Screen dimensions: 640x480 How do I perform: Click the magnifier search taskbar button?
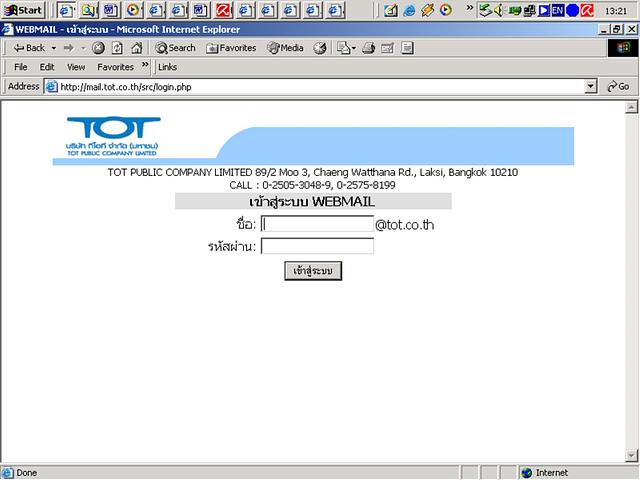(x=89, y=10)
